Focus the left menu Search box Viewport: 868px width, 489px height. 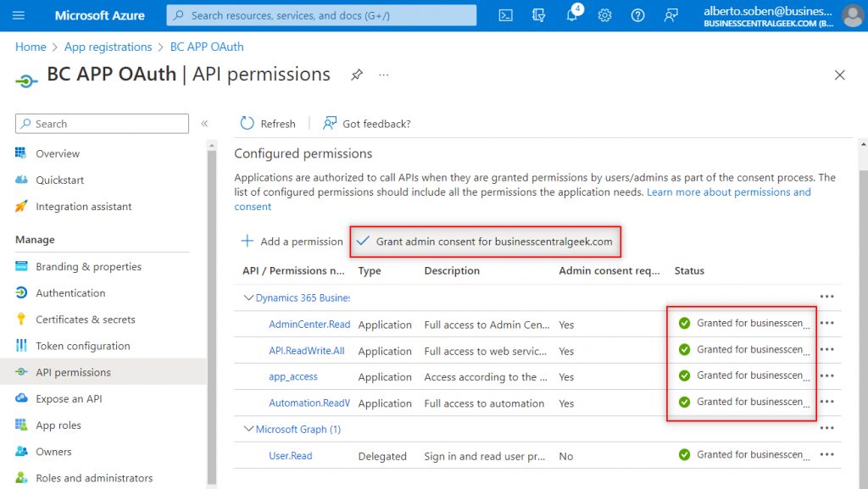click(102, 124)
